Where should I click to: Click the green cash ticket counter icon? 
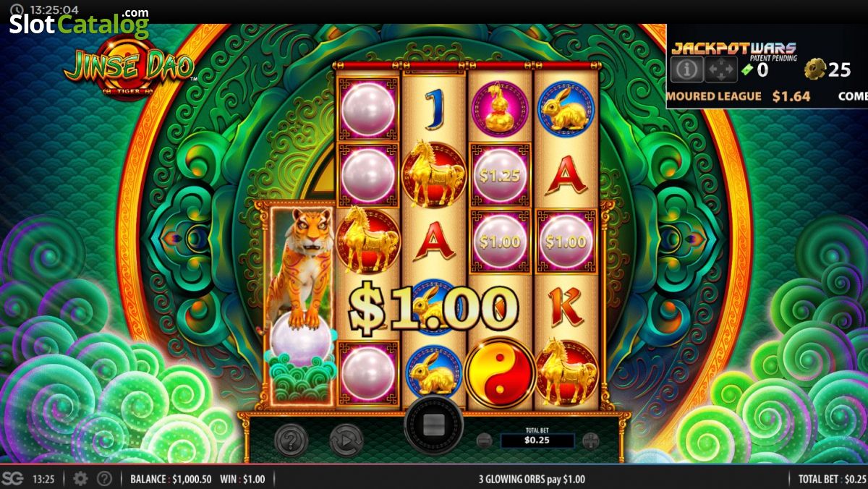click(748, 70)
